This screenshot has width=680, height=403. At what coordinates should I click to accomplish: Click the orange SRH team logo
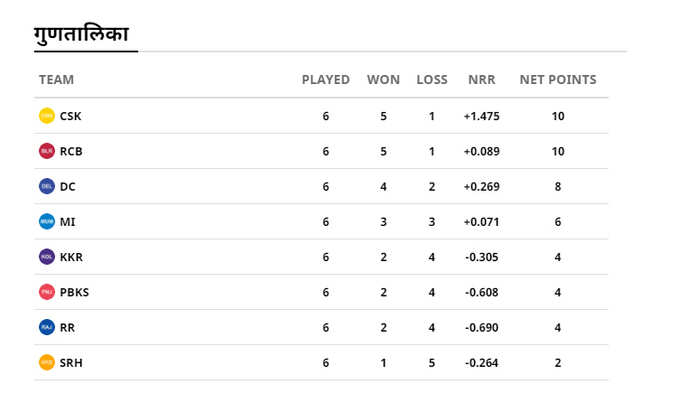[47, 362]
